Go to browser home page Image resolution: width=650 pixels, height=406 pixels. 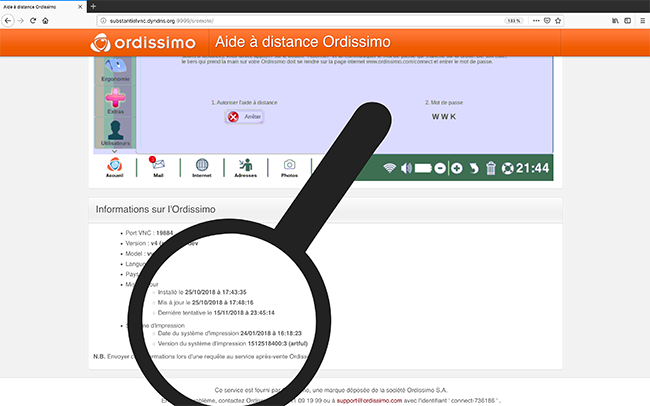pos(45,21)
